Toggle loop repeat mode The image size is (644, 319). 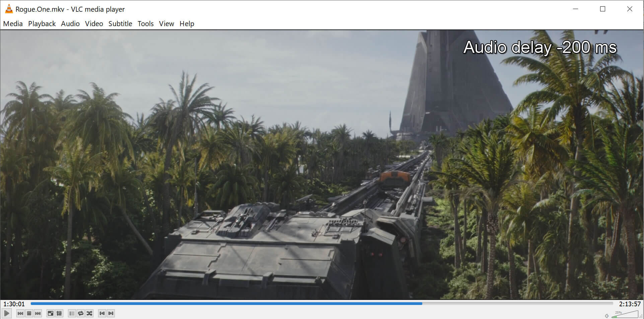pos(81,314)
